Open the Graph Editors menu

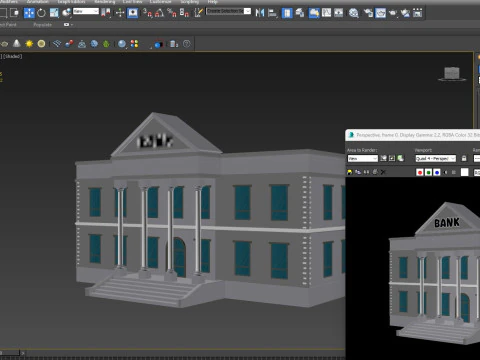point(71,2)
